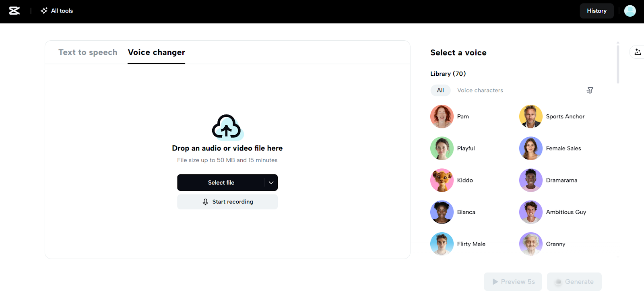Choose the Ambitious Guy voice avatar
Image resolution: width=644 pixels, height=302 pixels.
(x=531, y=212)
